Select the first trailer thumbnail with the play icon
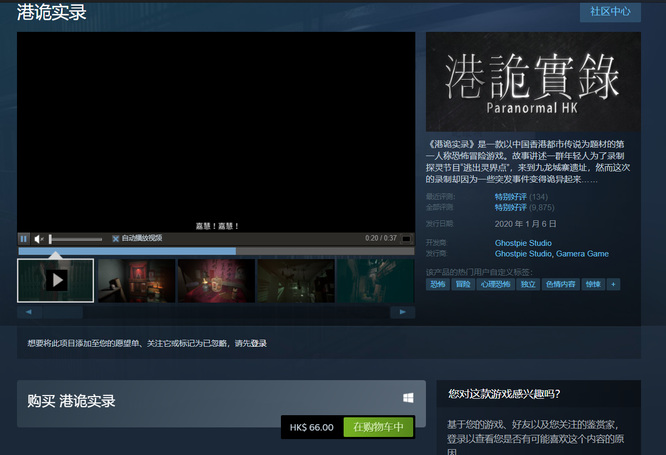Screen dimensions: 666x455 click(x=56, y=281)
